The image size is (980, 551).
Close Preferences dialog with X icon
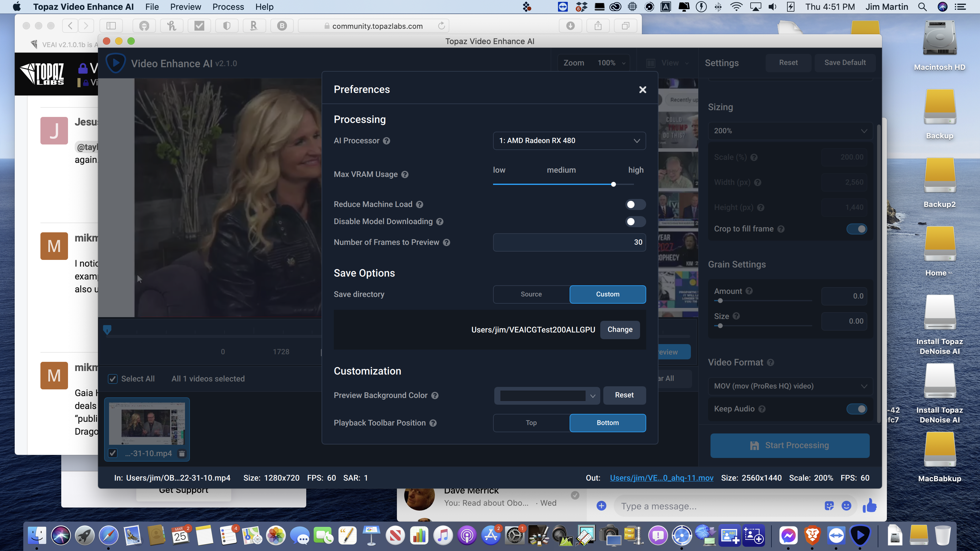(643, 90)
